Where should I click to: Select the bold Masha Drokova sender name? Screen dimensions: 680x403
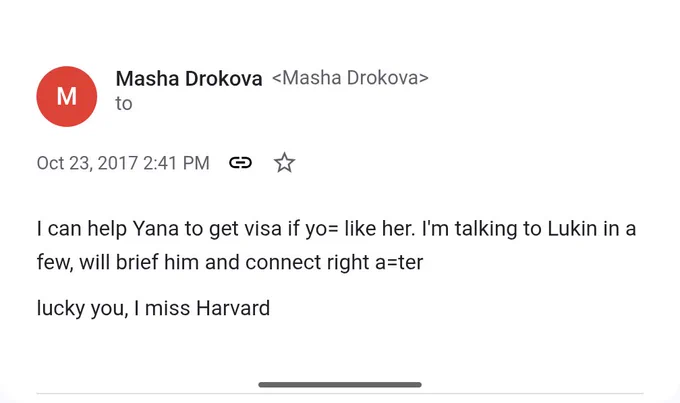[x=189, y=79]
